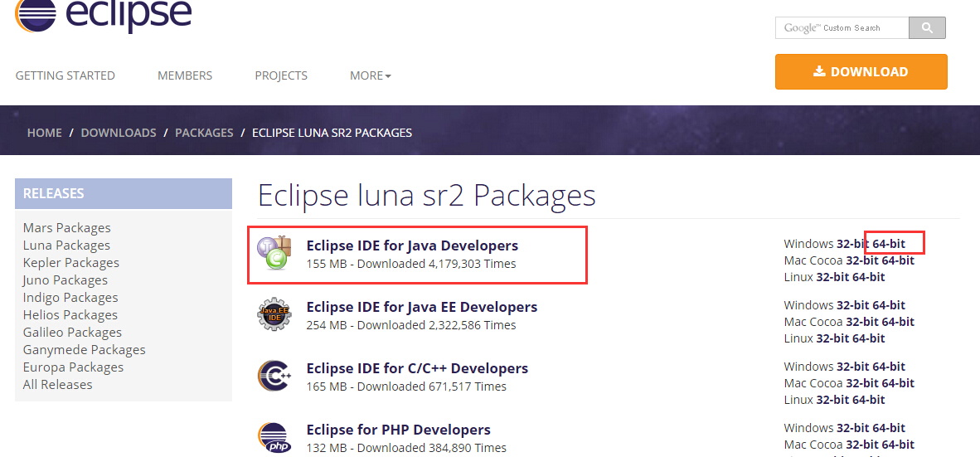
Task: Select text '132 MB - Downloaded 384,890 Times'
Action: (406, 448)
